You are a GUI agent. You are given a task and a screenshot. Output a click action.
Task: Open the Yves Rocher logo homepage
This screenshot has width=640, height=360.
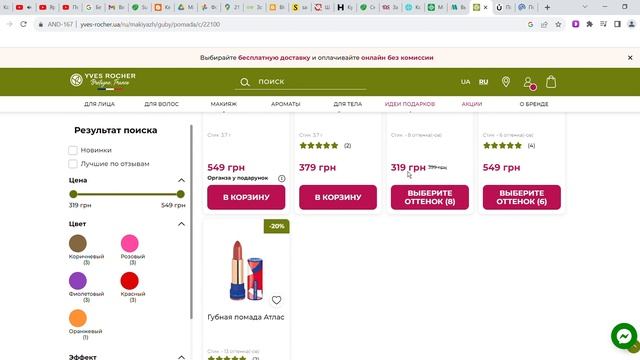point(102,81)
